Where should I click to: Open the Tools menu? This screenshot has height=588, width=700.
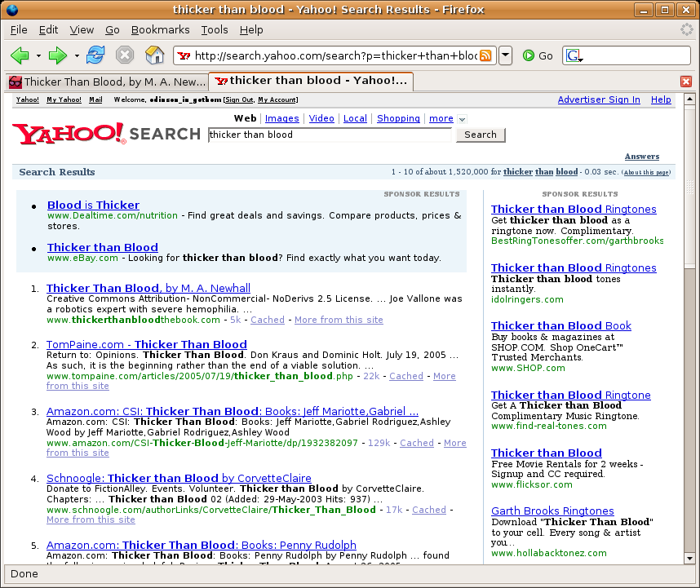coord(215,30)
